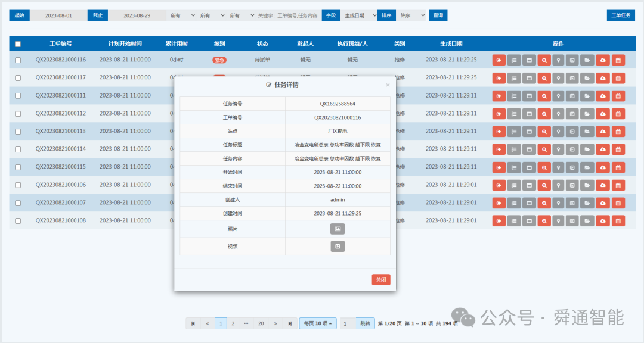Open the calendar schedule icon for QX20230821000108
The height and width of the screenshot is (343, 644).
[617, 220]
